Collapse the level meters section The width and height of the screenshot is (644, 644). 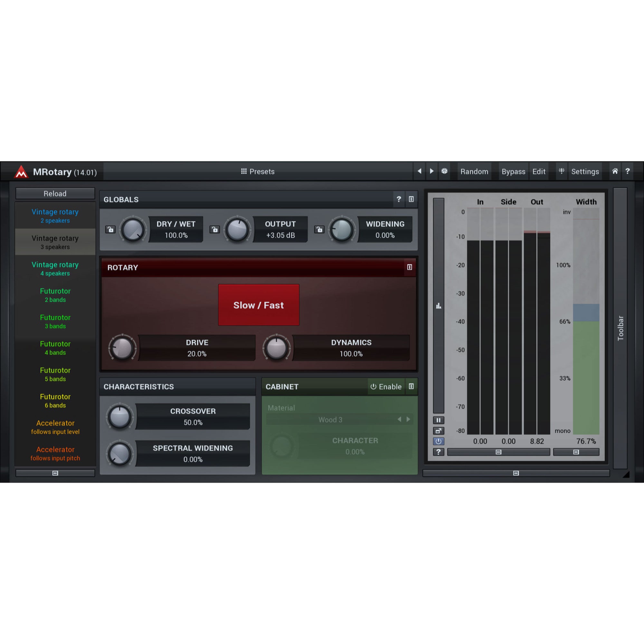coord(498,452)
